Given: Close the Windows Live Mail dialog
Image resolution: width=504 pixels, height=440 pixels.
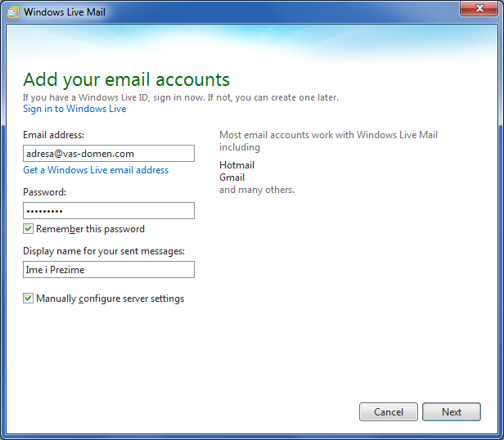Looking at the screenshot, I should point(479,8).
